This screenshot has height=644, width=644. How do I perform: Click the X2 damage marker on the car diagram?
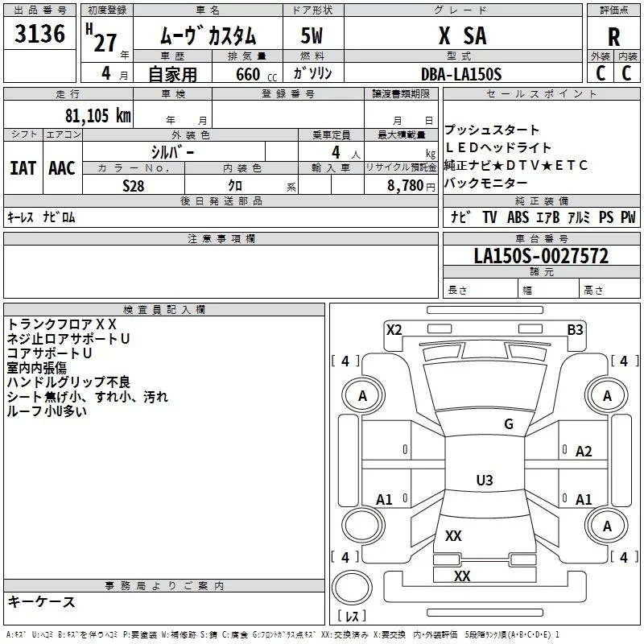coord(394,329)
